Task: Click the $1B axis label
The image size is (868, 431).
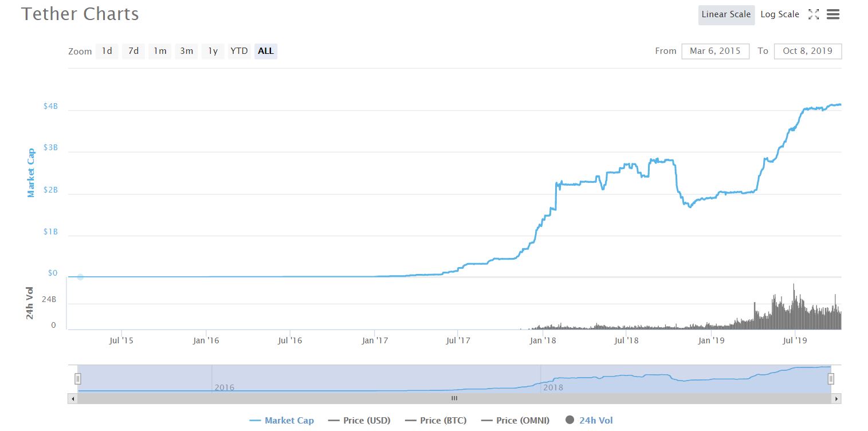Action: [50, 232]
